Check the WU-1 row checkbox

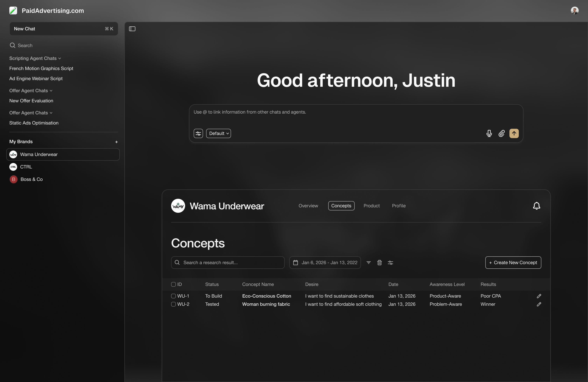(173, 296)
